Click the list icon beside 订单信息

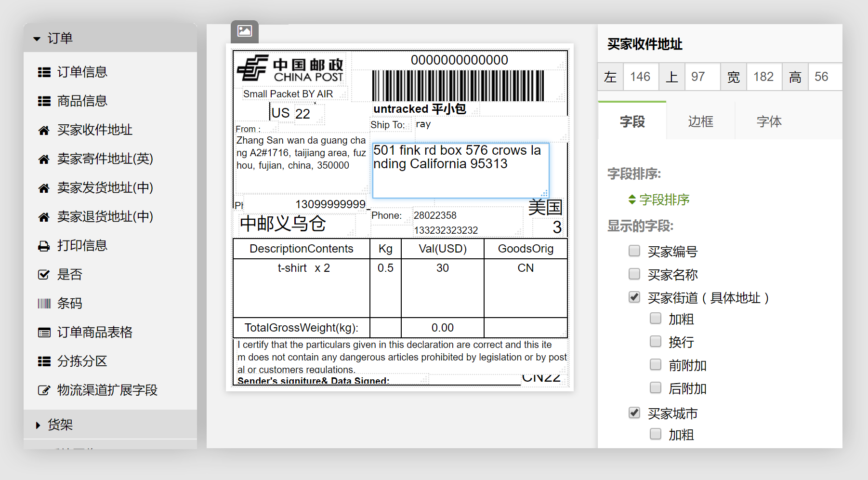[44, 72]
